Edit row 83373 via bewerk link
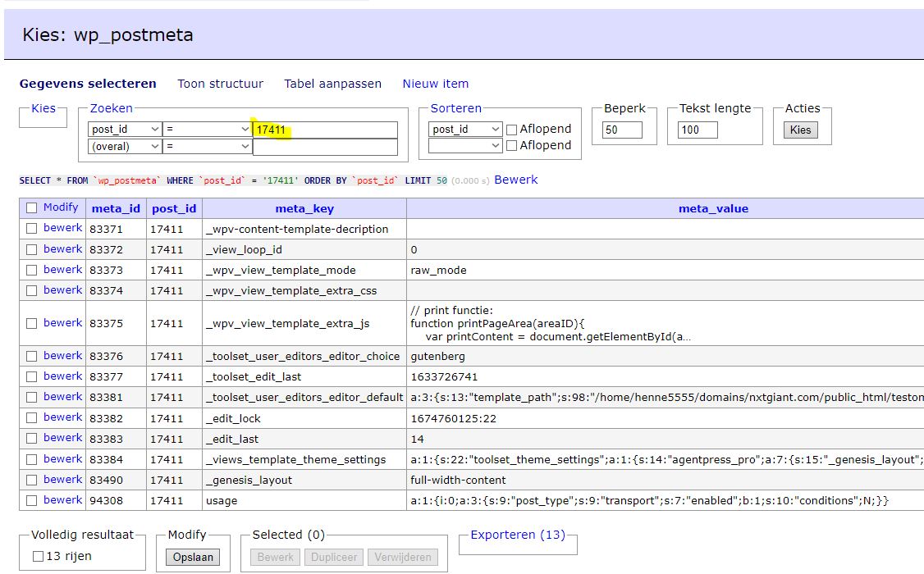Viewport: 924px width, 574px height. 62,269
